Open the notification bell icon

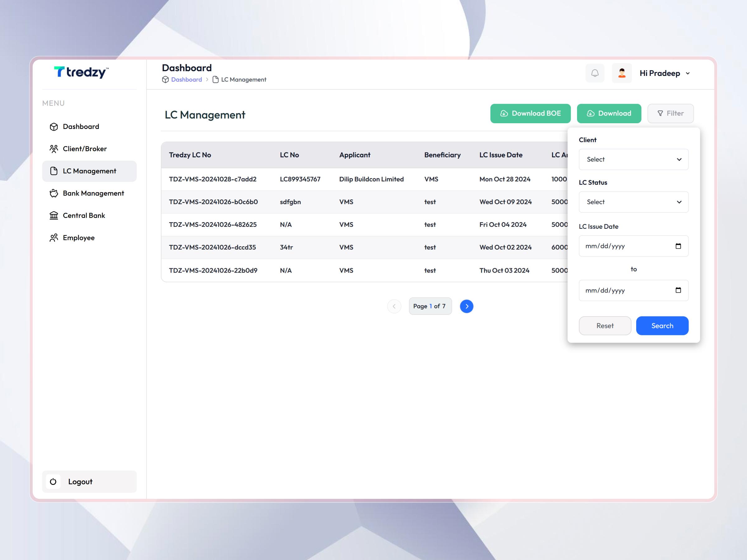point(595,73)
